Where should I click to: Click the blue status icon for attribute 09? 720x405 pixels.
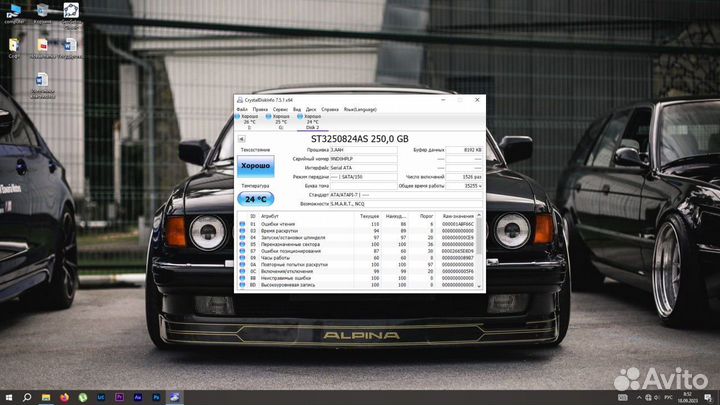click(x=242, y=257)
